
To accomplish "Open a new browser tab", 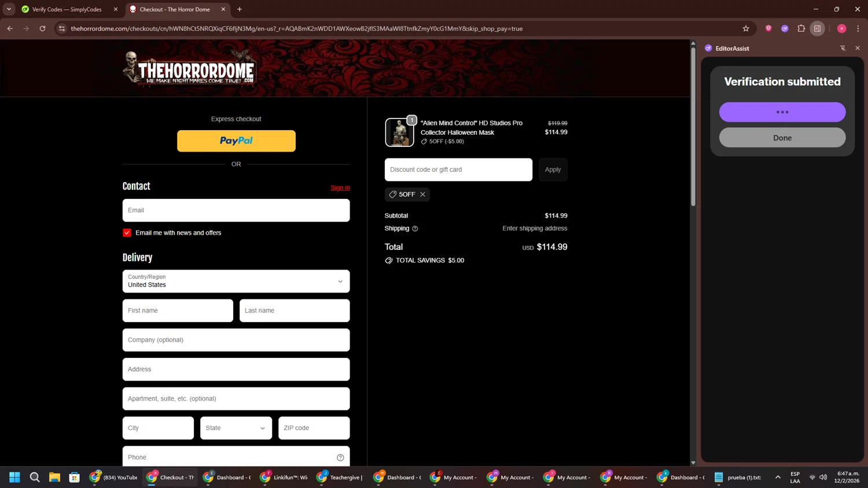I will (x=240, y=9).
